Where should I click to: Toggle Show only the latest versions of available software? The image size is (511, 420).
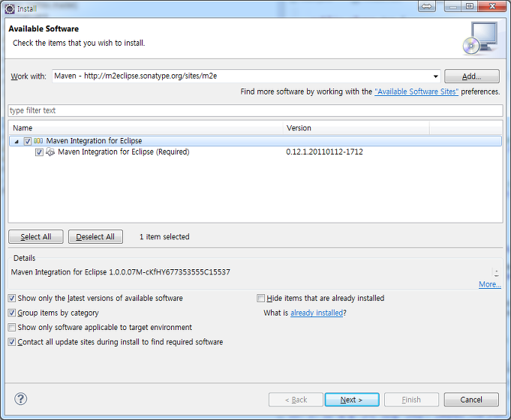(x=12, y=298)
